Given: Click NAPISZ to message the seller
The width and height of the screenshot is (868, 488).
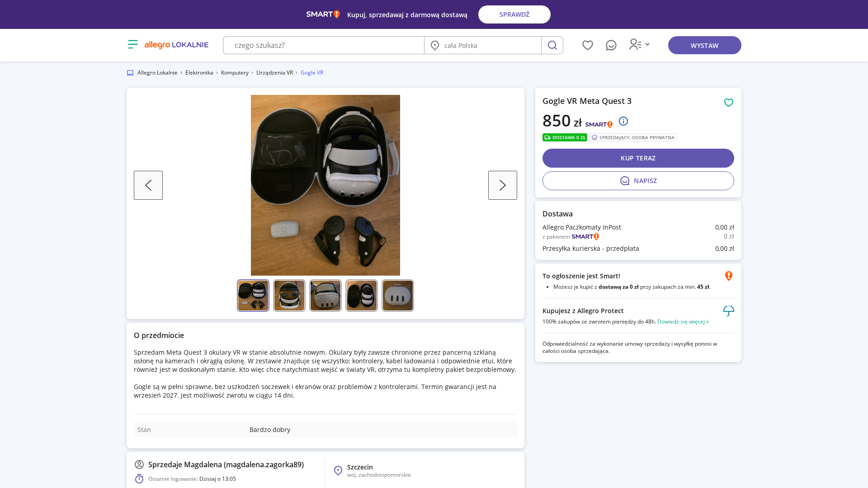Looking at the screenshot, I should 638,181.
